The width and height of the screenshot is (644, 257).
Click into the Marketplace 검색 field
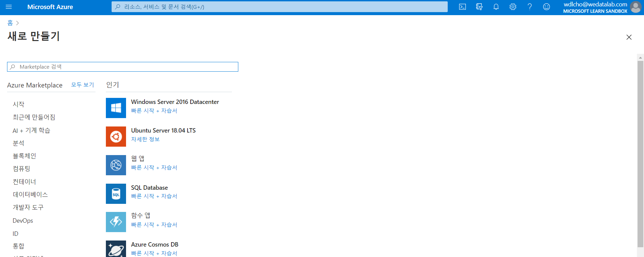click(123, 67)
